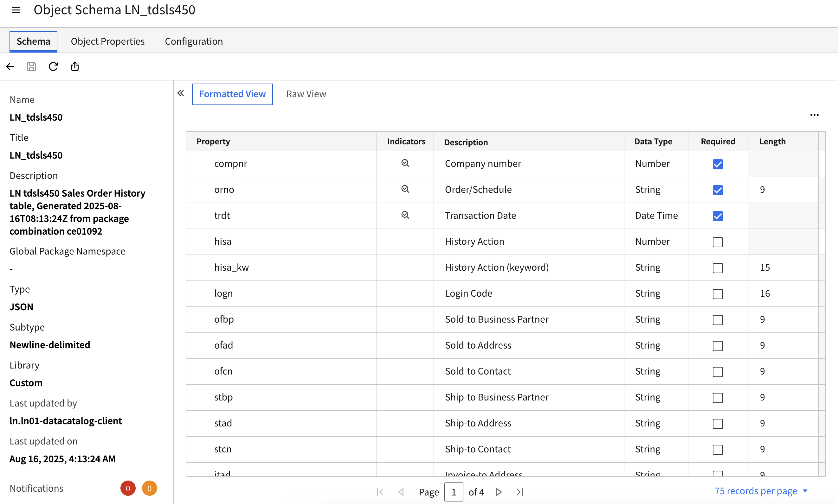Open the 75 records per page dropdown

coord(760,491)
